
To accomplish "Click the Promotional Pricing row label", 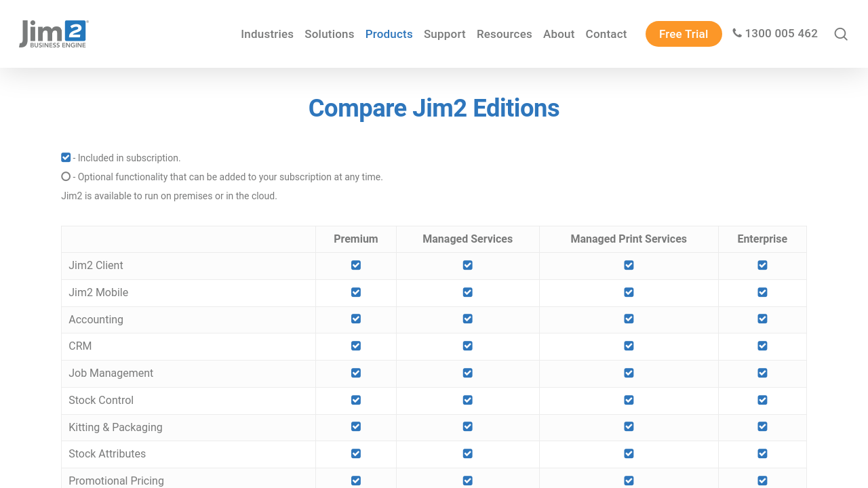I will 116,481.
